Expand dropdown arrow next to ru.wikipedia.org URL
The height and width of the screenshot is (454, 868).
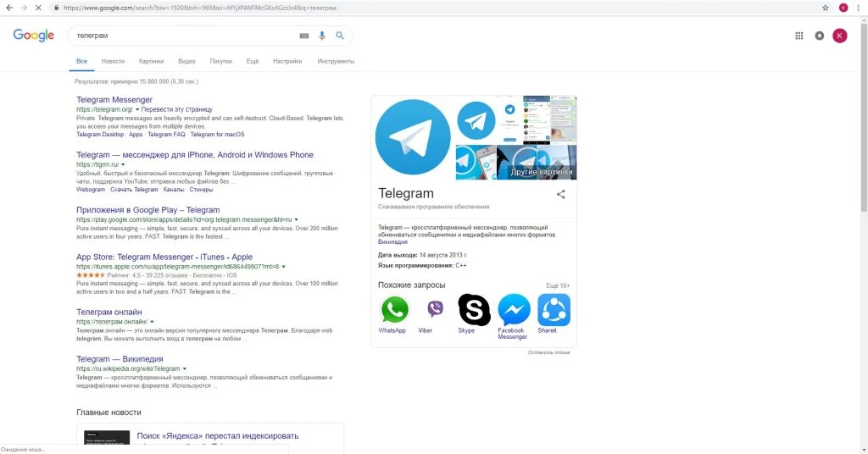(x=184, y=368)
